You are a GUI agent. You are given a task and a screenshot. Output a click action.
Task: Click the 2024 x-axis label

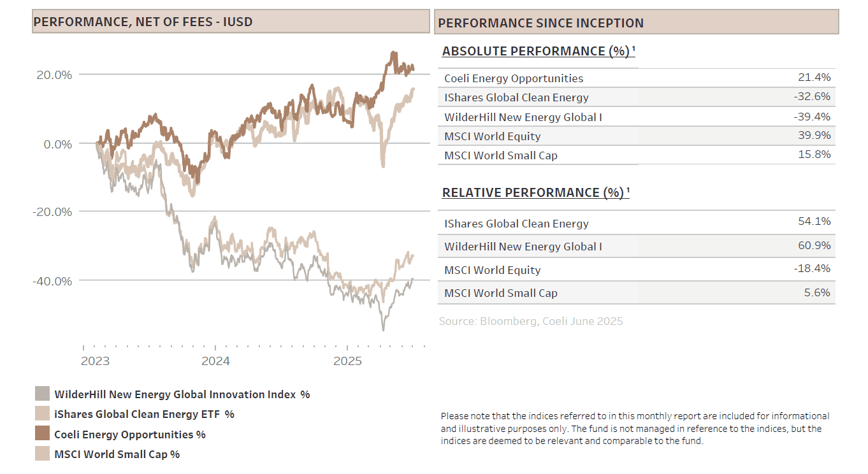[215, 361]
